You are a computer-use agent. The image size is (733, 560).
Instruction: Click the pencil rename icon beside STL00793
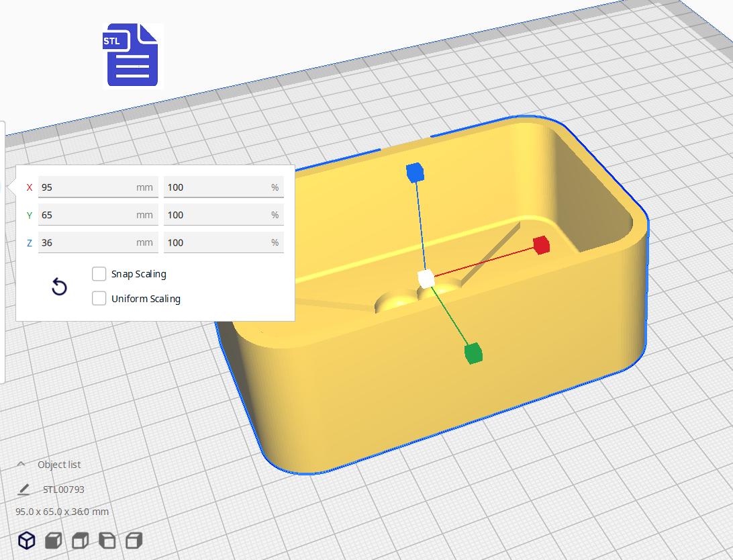(23, 489)
